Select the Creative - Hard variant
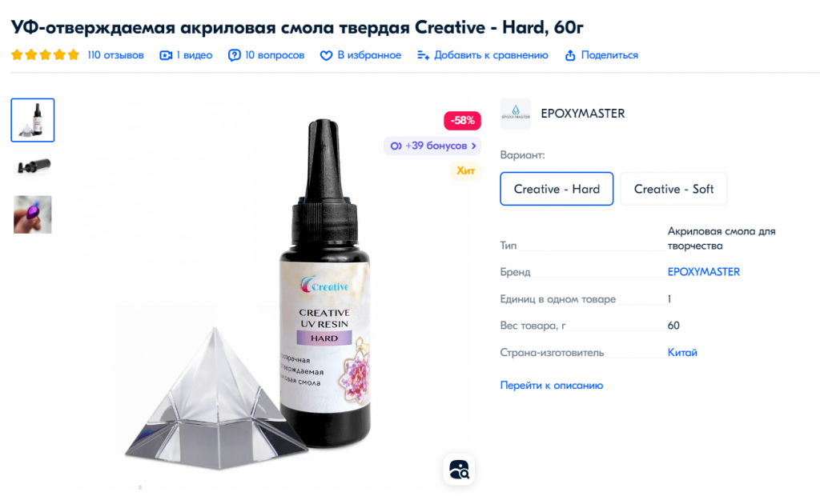The width and height of the screenshot is (820, 504). (x=557, y=189)
